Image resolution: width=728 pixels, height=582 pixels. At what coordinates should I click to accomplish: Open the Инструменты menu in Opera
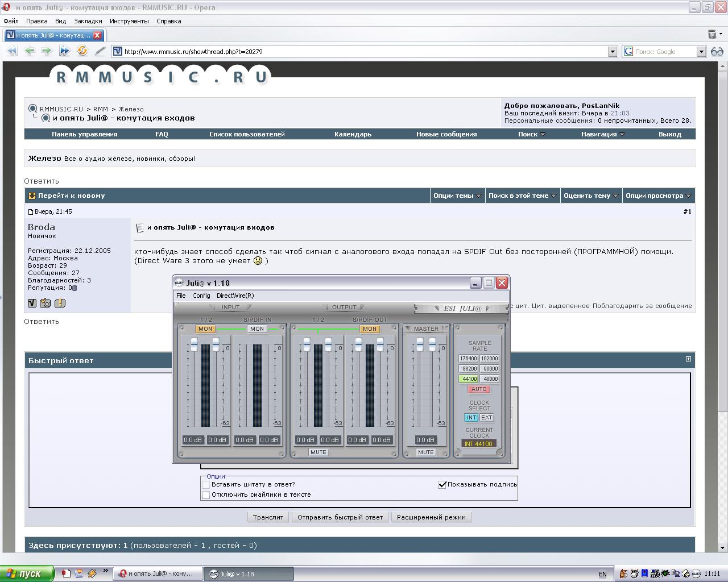tap(129, 21)
